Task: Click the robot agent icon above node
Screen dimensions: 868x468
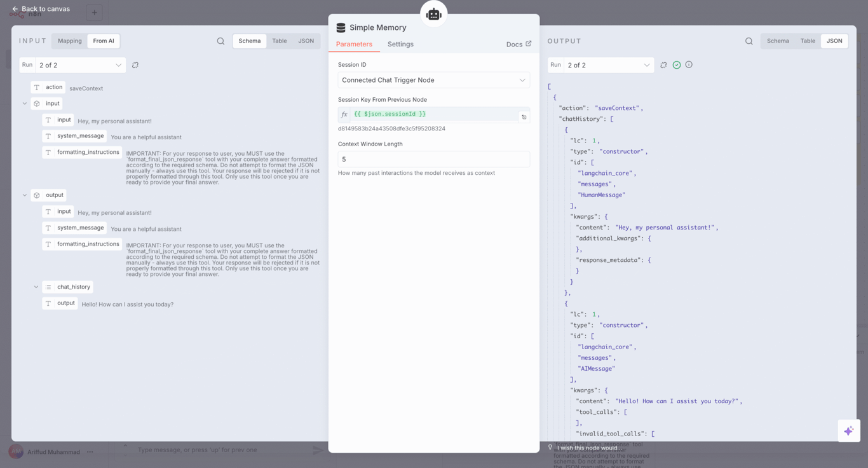Action: pyautogui.click(x=434, y=15)
